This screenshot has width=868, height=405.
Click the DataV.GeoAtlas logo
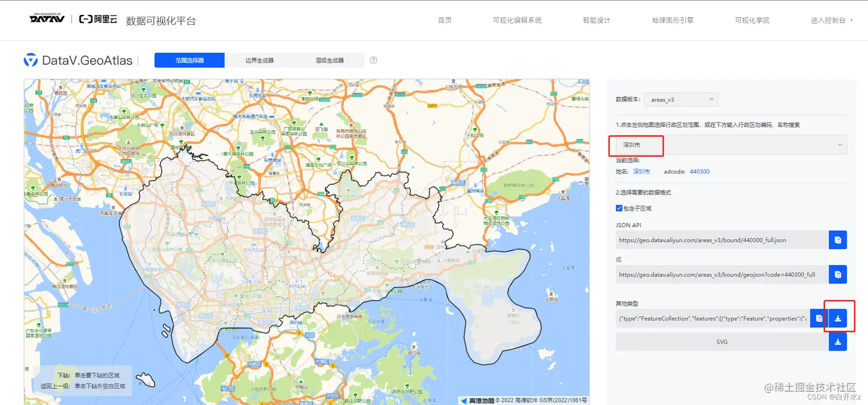coord(78,60)
